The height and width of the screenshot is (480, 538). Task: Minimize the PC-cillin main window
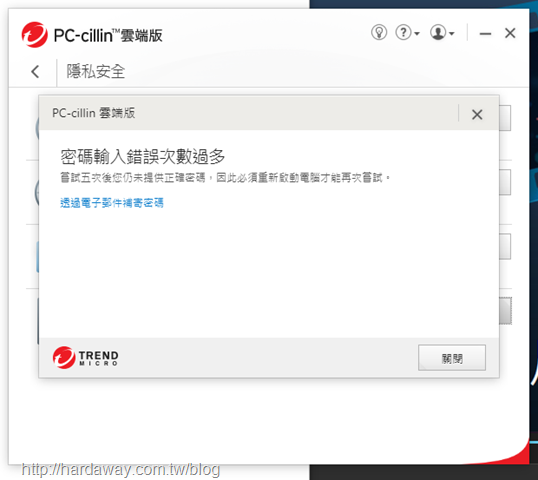coord(485,34)
